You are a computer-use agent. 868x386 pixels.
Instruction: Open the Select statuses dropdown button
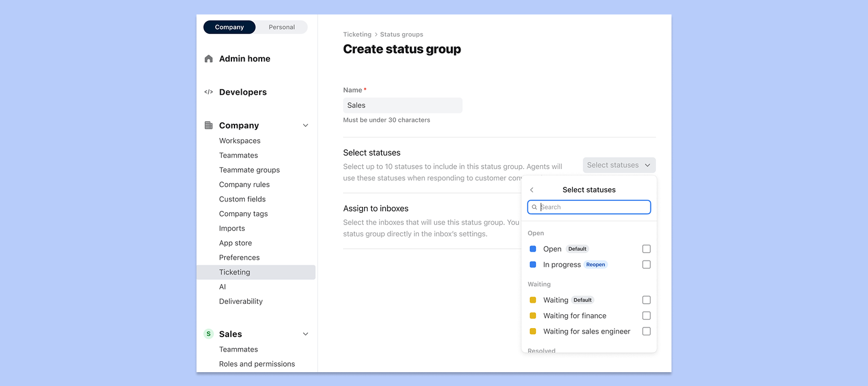point(619,165)
